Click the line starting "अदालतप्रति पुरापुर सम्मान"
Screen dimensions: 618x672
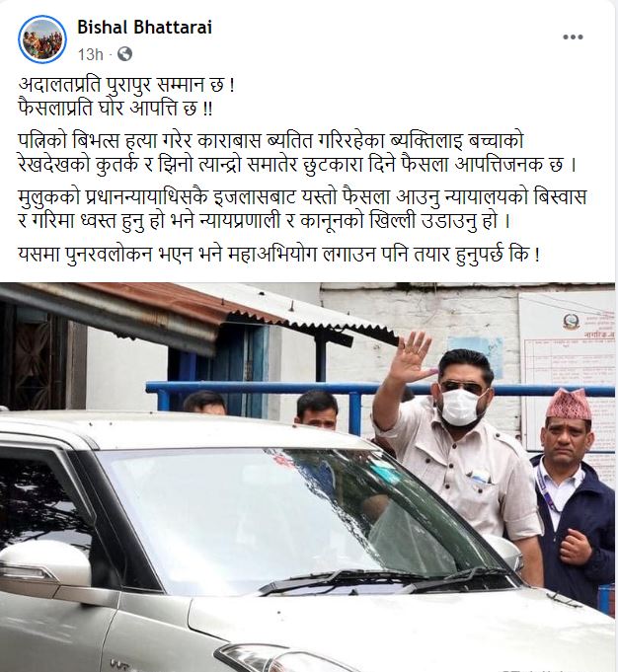pyautogui.click(x=127, y=85)
